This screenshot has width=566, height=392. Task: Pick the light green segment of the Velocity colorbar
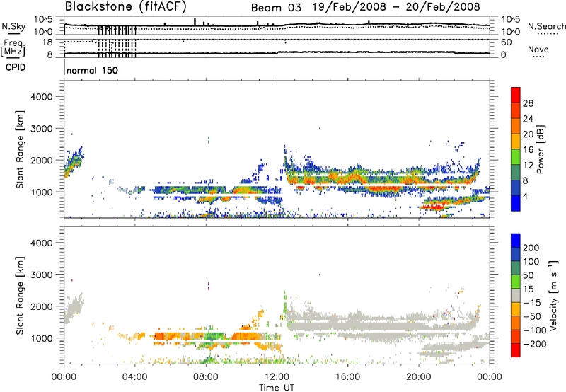click(x=516, y=282)
